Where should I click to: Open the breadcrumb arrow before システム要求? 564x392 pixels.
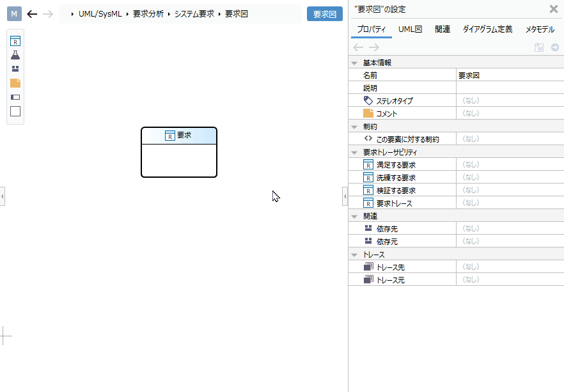coord(169,14)
